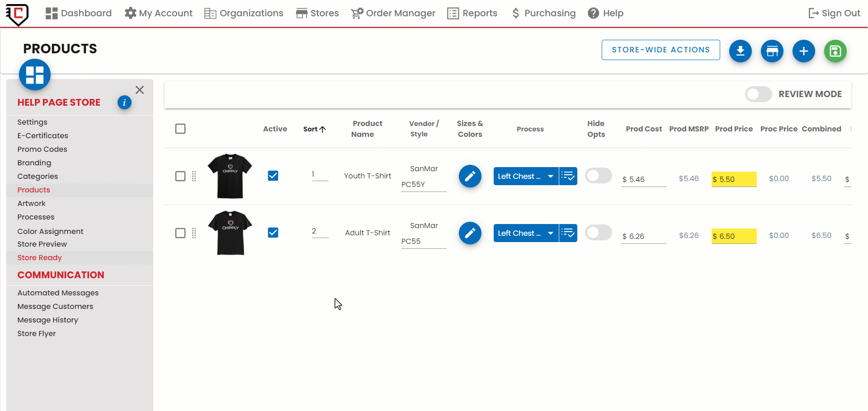Open the process checklist icon for Adult T-Shirt
Screen dimensions: 868x411
click(x=568, y=233)
